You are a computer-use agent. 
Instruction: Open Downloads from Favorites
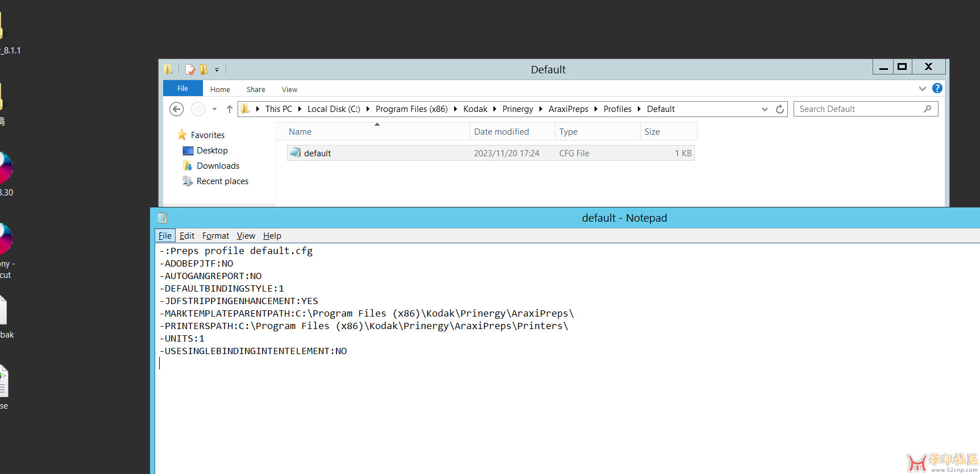pos(218,166)
